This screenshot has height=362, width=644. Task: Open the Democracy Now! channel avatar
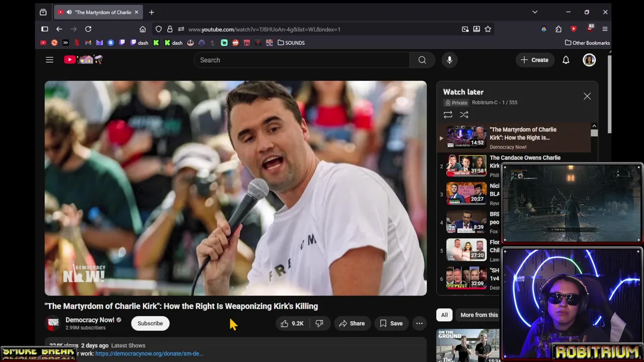pyautogui.click(x=53, y=323)
